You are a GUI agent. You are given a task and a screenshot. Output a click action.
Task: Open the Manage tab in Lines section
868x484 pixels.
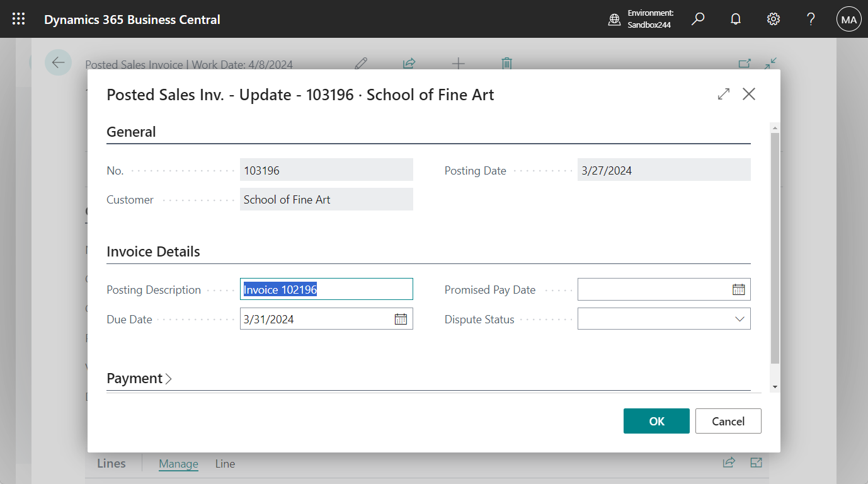pyautogui.click(x=178, y=463)
